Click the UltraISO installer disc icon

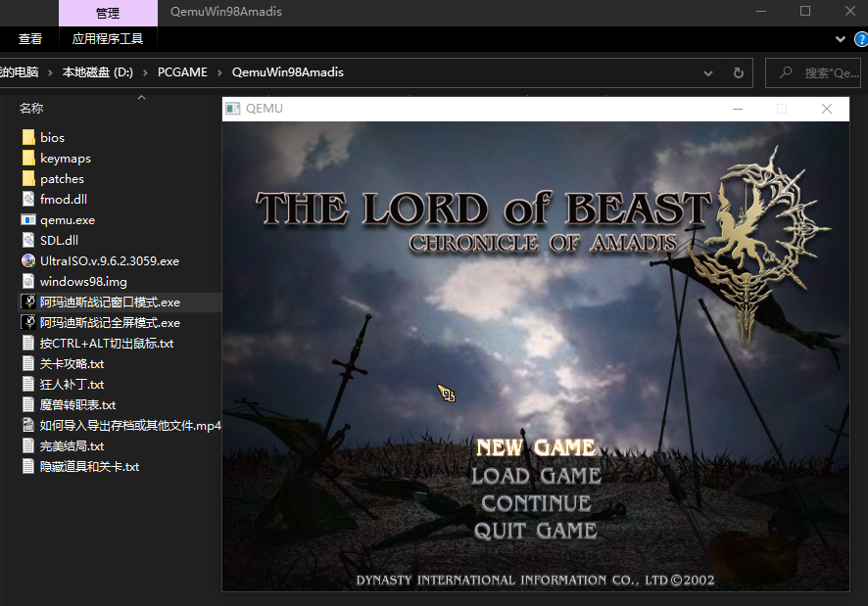pyautogui.click(x=28, y=260)
